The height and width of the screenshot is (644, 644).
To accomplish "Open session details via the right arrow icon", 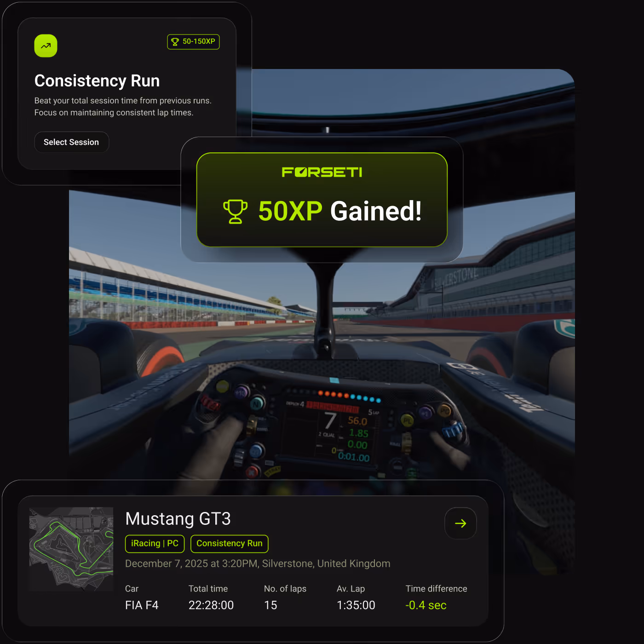I will coord(460,523).
